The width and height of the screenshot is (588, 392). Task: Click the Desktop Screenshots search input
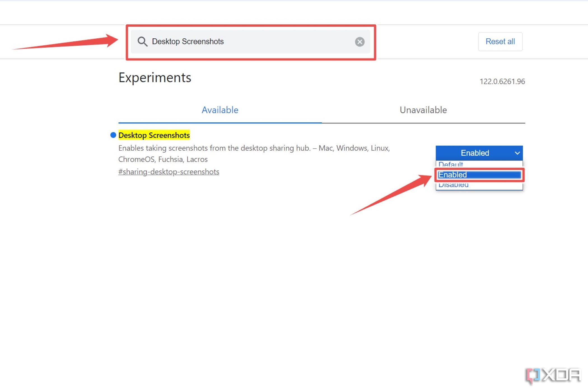(251, 42)
